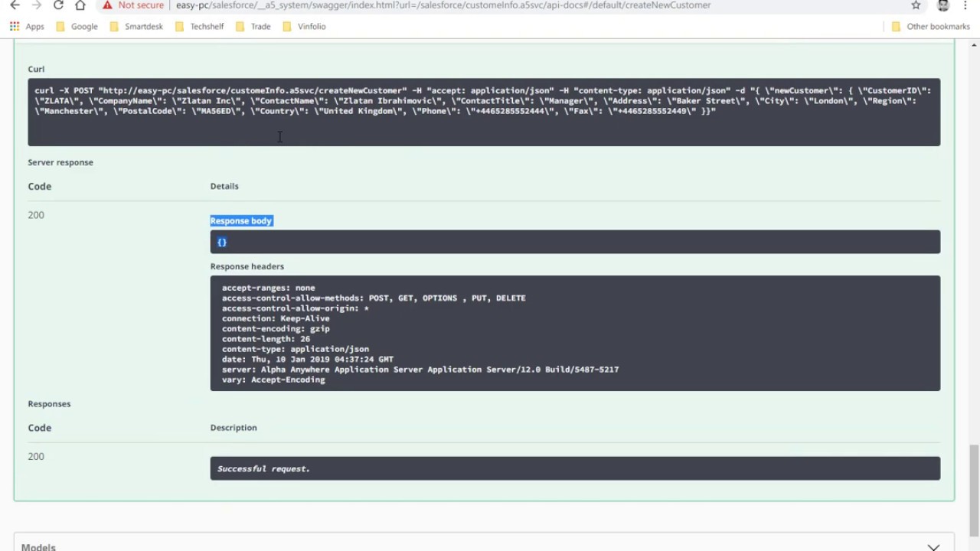Click the Response headers label
The width and height of the screenshot is (980, 551).
point(247,266)
